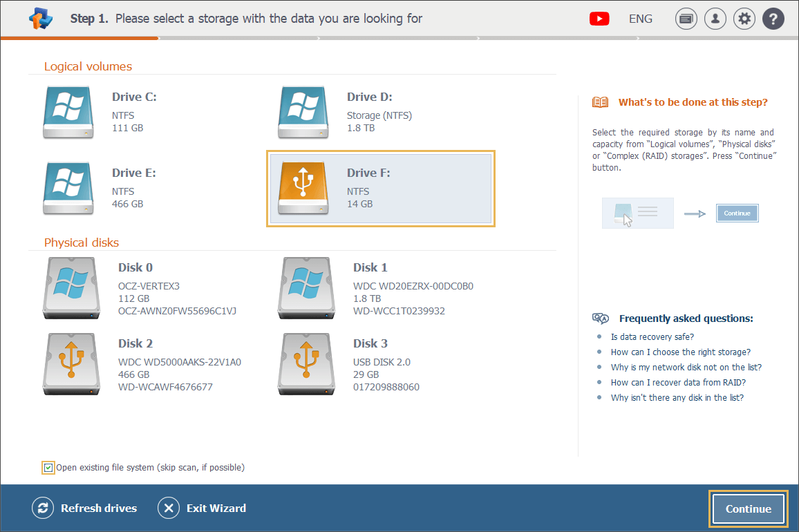Open 'Is data recovery safe?' FAQ link
799x532 pixels.
tap(652, 337)
